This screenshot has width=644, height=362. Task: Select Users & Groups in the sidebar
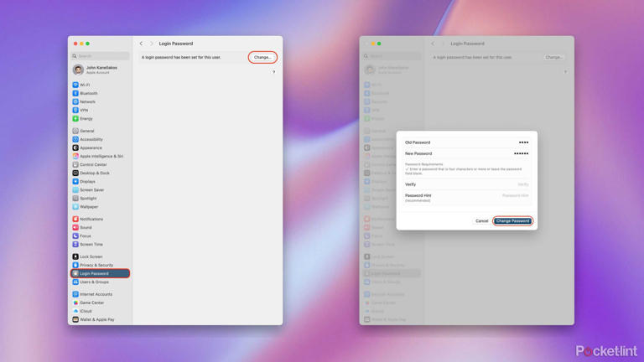pos(94,282)
